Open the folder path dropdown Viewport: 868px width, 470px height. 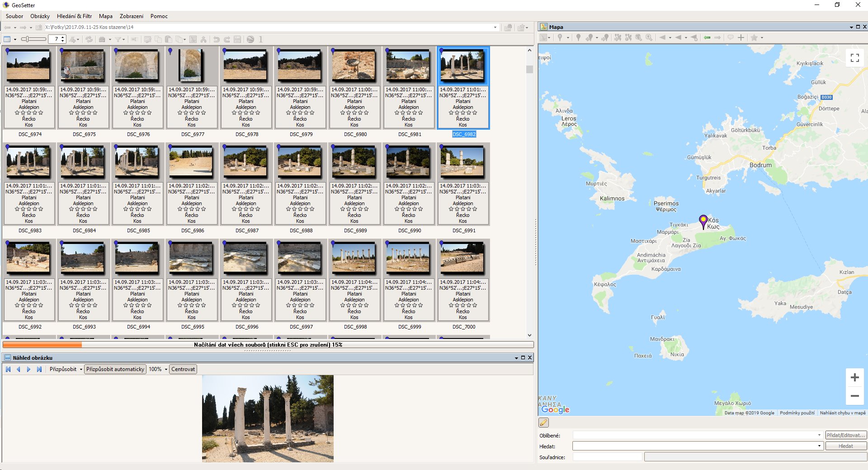click(x=495, y=27)
